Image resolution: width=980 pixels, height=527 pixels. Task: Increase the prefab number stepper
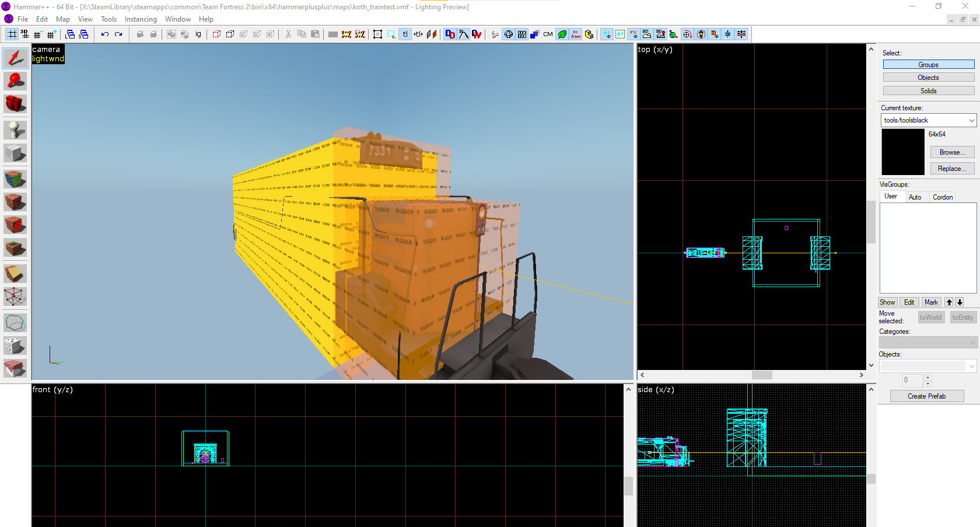(928, 378)
